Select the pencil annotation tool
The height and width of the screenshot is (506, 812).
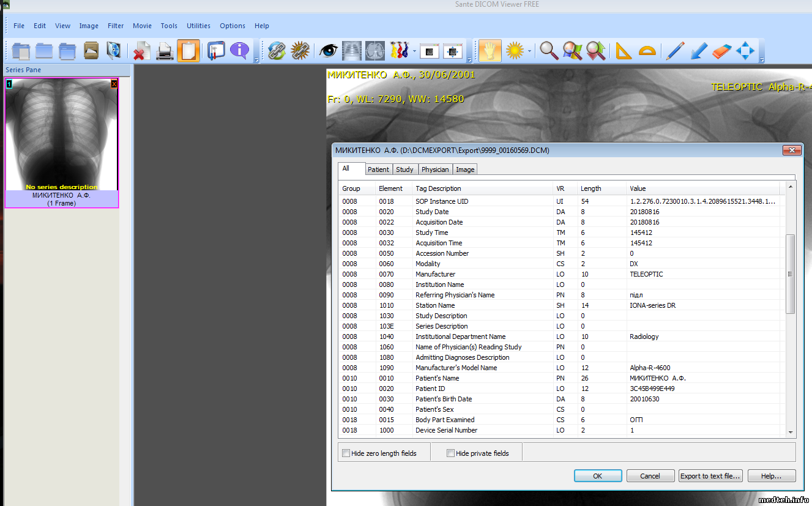tap(674, 51)
